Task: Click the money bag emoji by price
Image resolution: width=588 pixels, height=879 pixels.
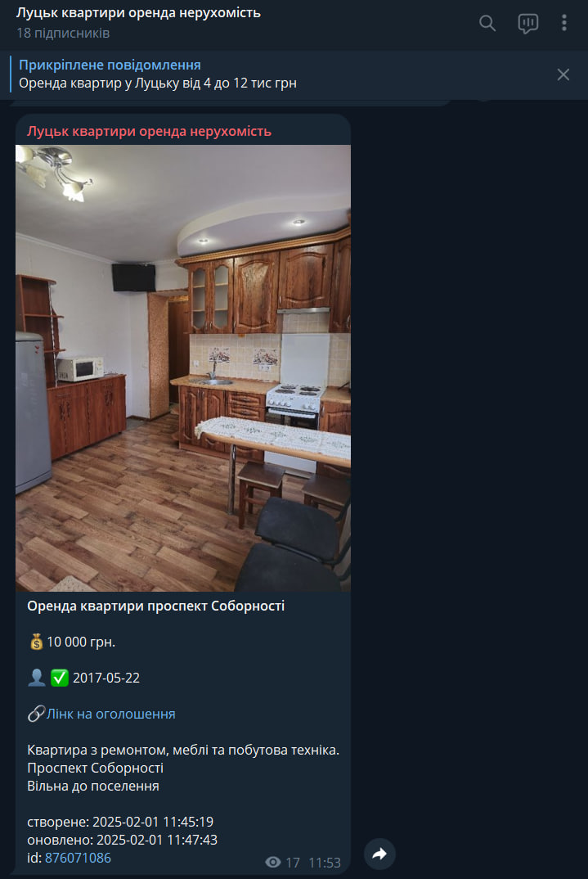Action: [x=36, y=642]
